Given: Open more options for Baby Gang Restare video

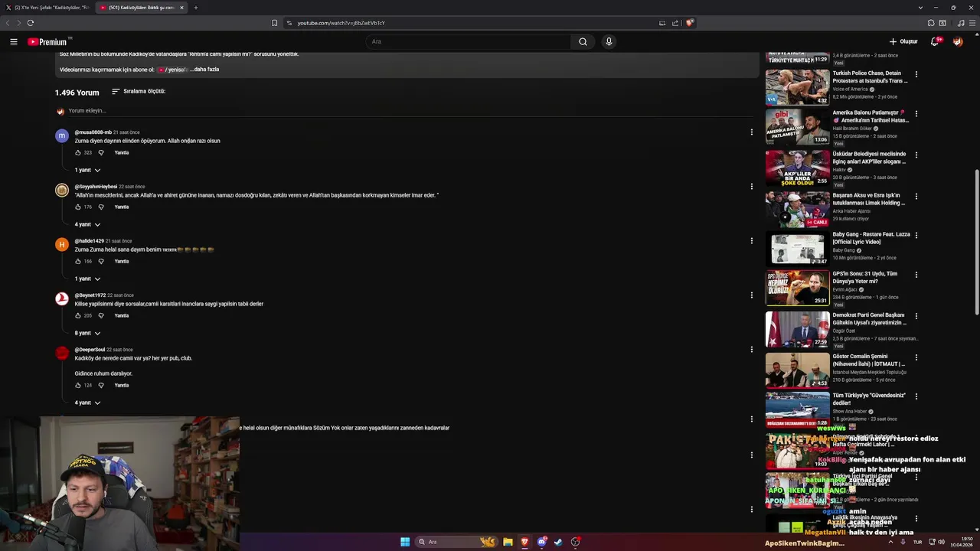Looking at the screenshot, I should pyautogui.click(x=916, y=235).
